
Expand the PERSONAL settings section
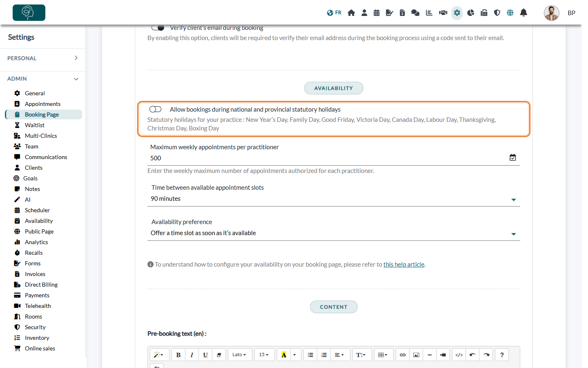42,58
